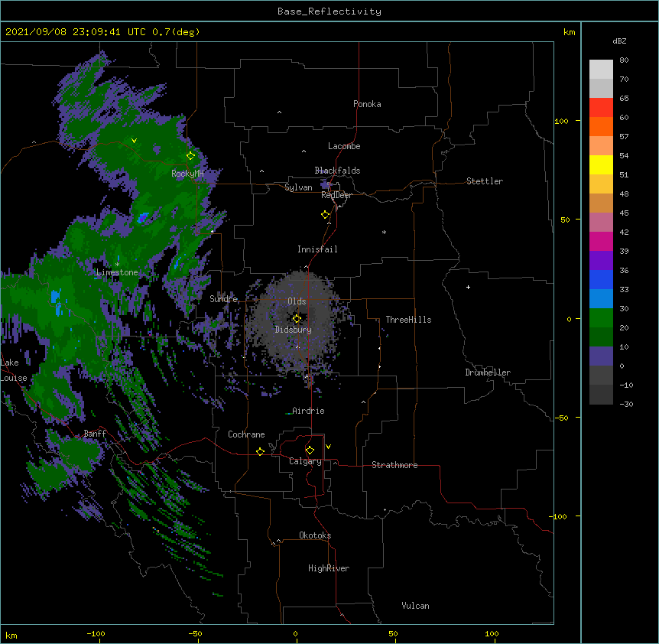This screenshot has width=659, height=644.
Task: Click the RedDeer city label
Action: [336, 195]
